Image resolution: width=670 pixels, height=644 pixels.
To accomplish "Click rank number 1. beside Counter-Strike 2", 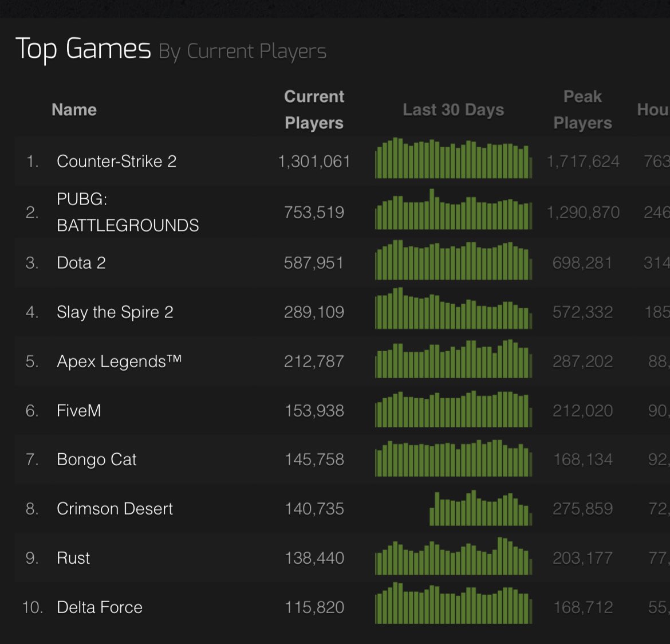I will pyautogui.click(x=33, y=162).
